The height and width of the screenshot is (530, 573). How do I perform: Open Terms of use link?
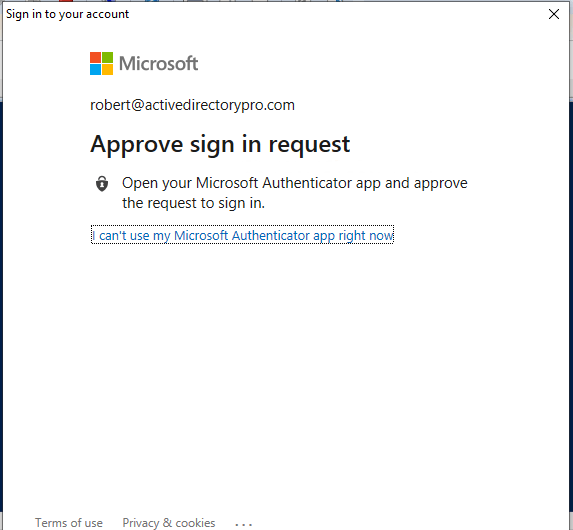pos(69,523)
